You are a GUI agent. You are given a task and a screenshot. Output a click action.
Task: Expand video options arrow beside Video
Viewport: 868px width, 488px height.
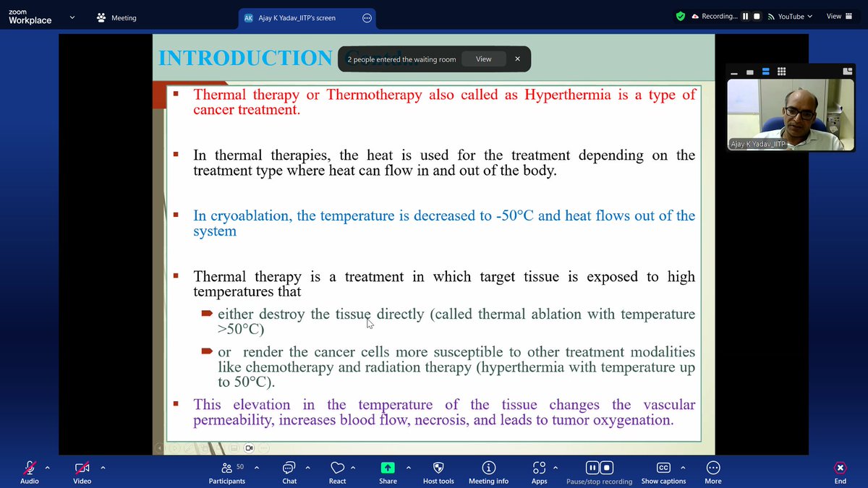pyautogui.click(x=103, y=467)
